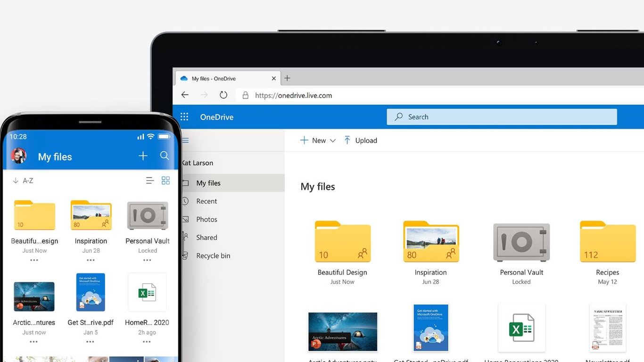Switch phone to grid tiles view
This screenshot has width=644, height=362.
165,181
